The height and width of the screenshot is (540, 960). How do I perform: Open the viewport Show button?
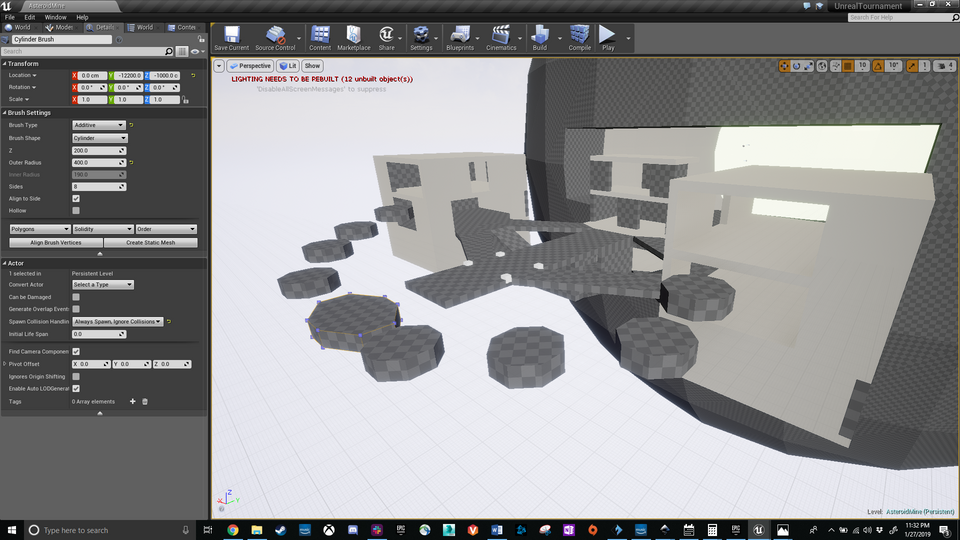[x=312, y=66]
